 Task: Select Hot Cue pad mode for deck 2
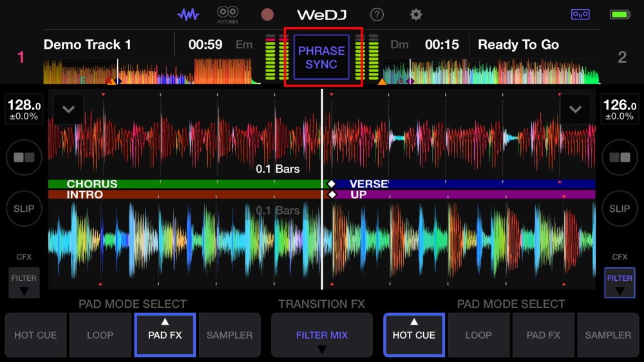414,335
